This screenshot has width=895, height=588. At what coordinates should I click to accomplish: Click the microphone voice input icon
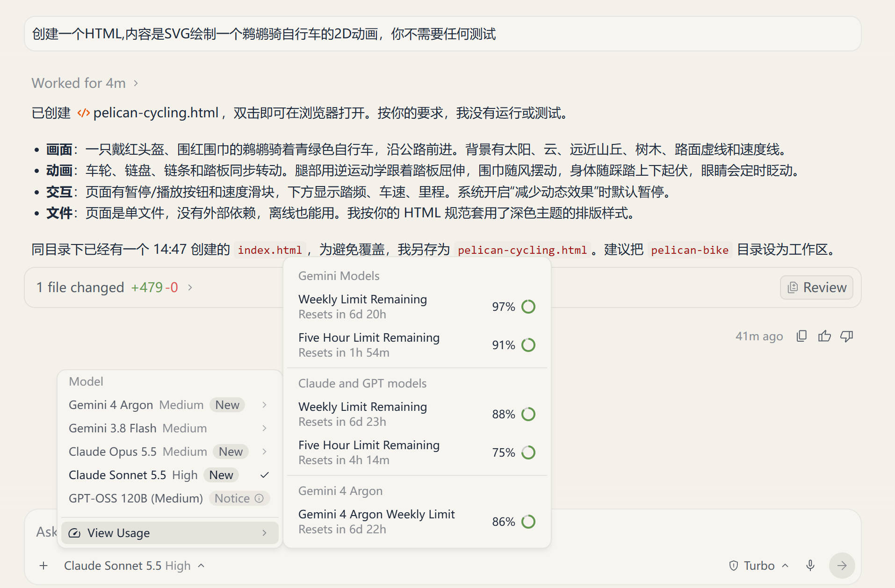tap(810, 566)
